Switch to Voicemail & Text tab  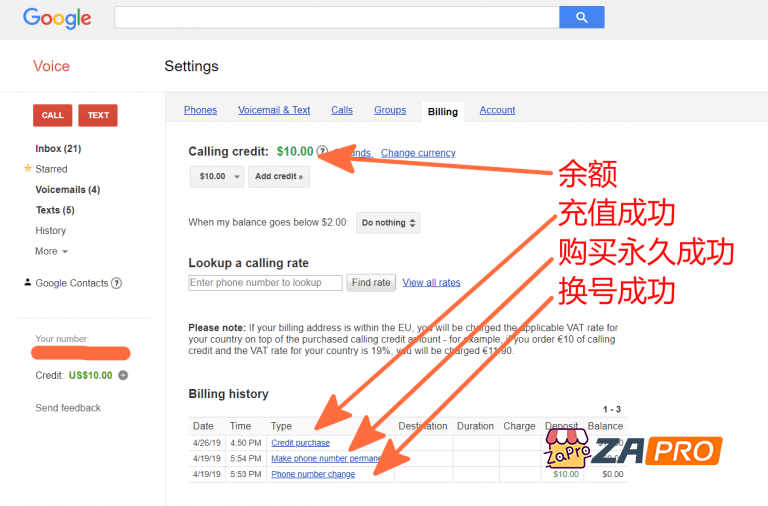[274, 110]
